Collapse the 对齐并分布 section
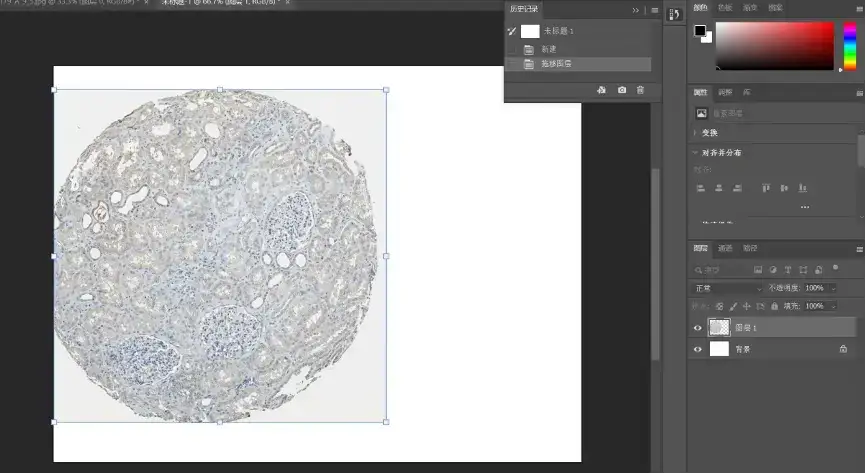The width and height of the screenshot is (866, 474). 696,153
